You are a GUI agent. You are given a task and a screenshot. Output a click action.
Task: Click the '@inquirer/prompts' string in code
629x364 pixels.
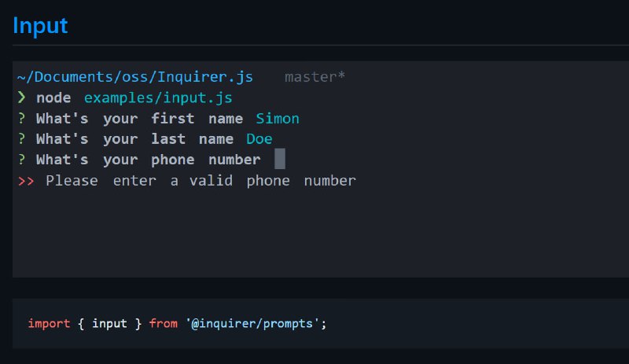(x=252, y=323)
